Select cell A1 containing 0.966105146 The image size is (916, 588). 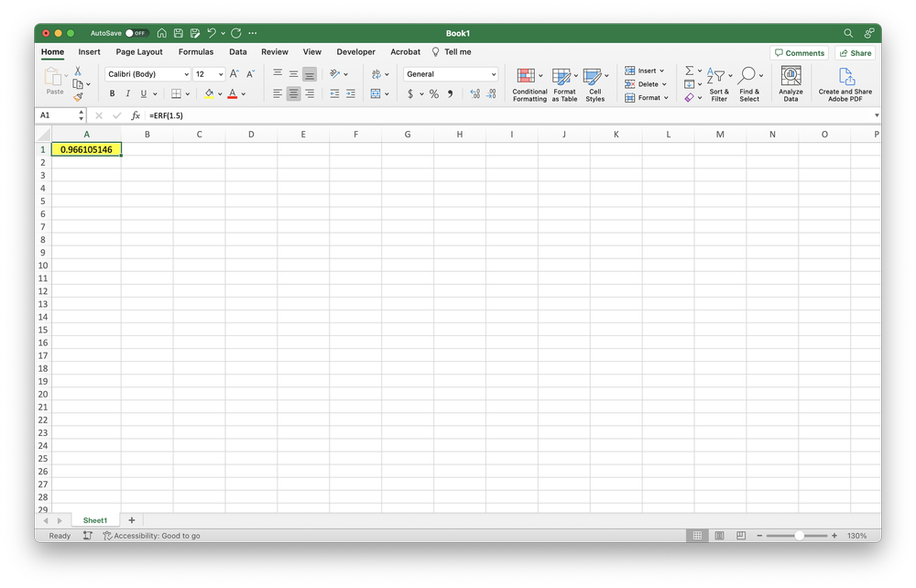click(x=86, y=149)
